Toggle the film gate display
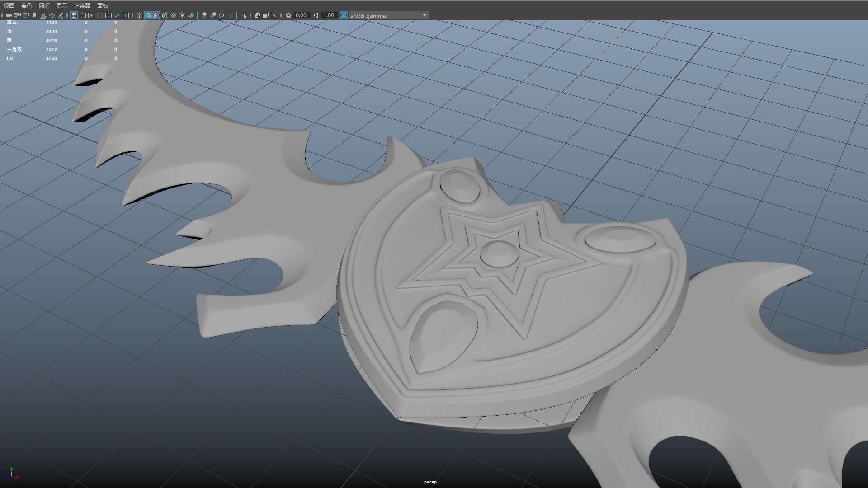The height and width of the screenshot is (488, 868). (83, 15)
